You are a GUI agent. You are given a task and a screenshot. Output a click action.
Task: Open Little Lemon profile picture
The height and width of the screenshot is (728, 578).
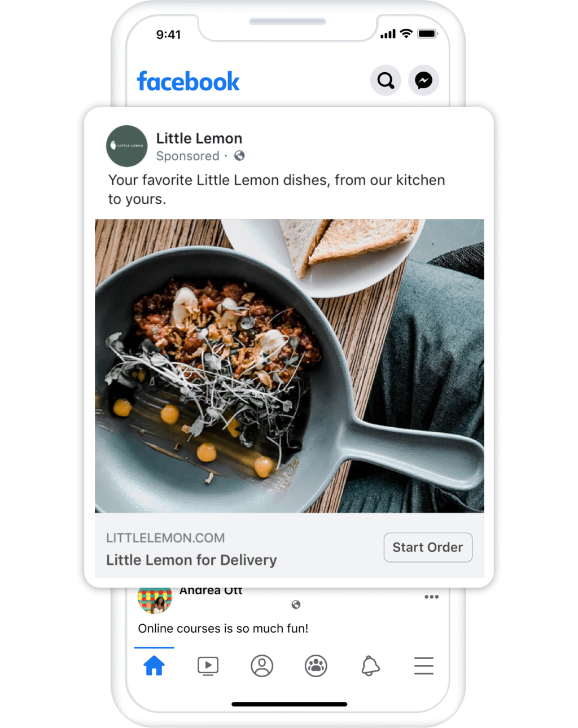[x=127, y=146]
